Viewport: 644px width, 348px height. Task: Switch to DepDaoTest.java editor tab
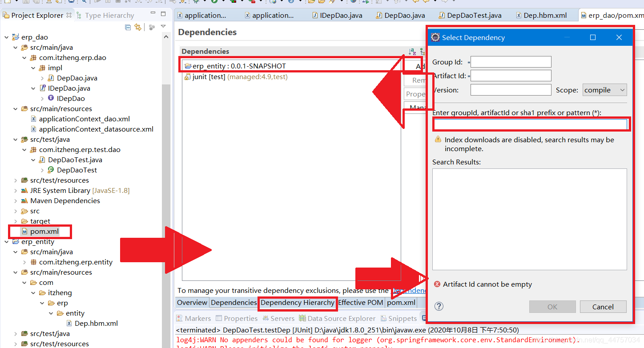pos(470,15)
